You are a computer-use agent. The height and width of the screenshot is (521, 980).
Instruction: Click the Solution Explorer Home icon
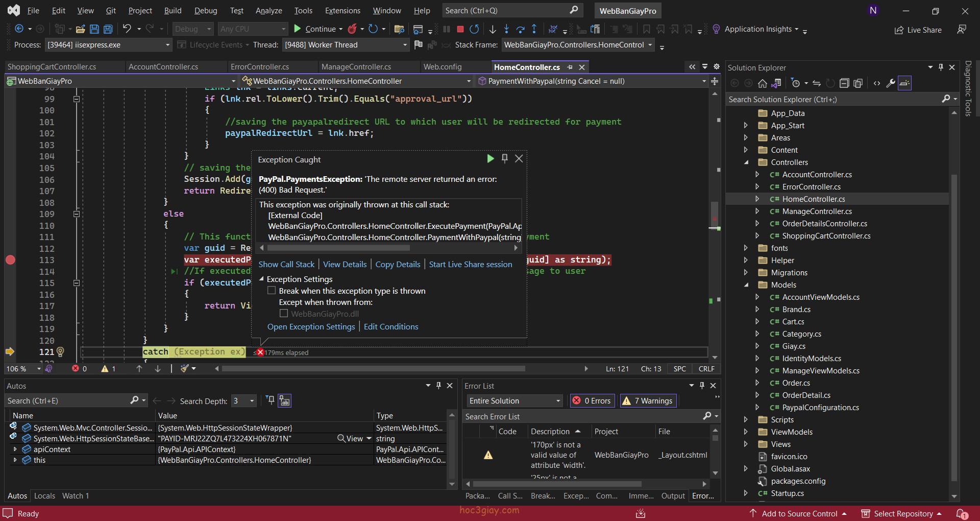point(762,83)
